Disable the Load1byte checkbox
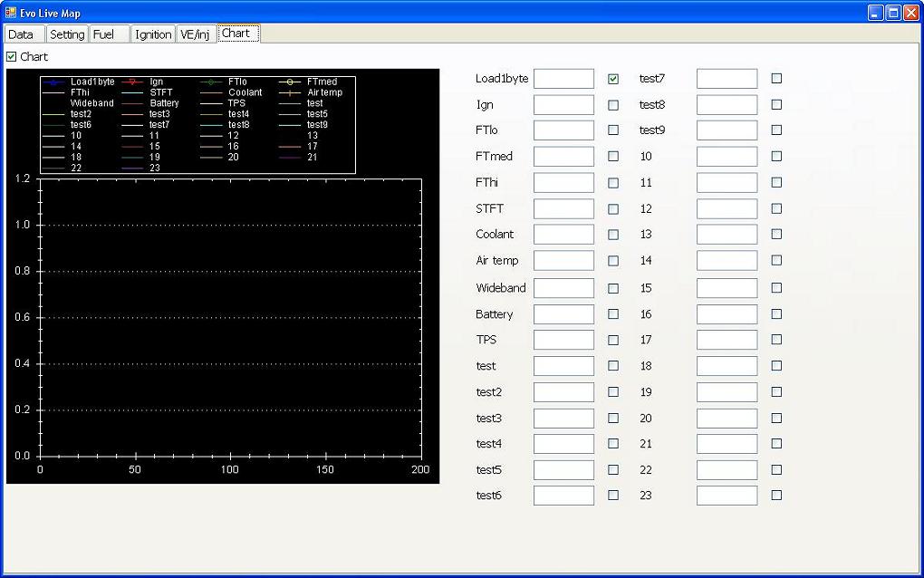Screen dimensions: 924x578 click(613, 78)
